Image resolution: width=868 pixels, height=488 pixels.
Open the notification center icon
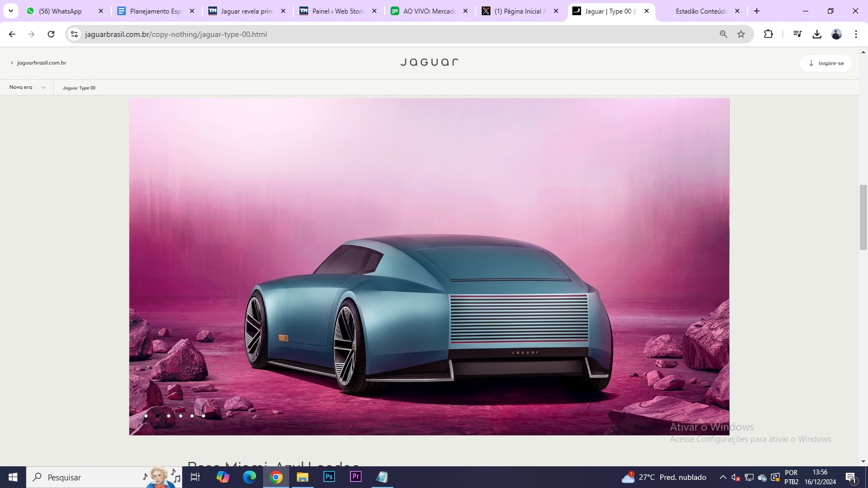(x=851, y=477)
